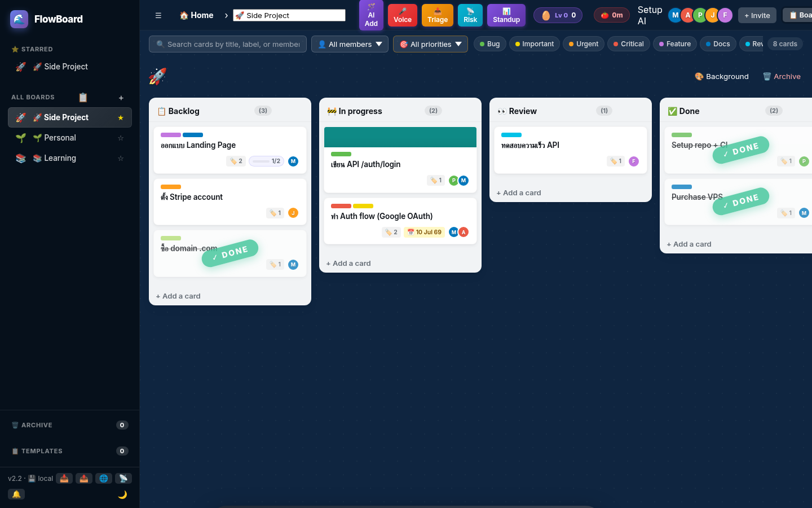812x508 pixels.
Task: Open the AI Add tool
Action: [371, 15]
